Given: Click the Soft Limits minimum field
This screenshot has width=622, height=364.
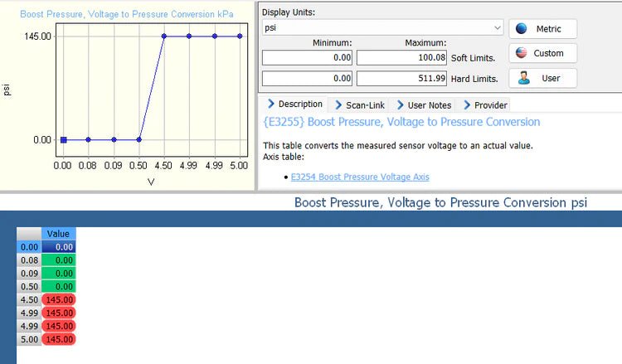Looking at the screenshot, I should tap(308, 58).
